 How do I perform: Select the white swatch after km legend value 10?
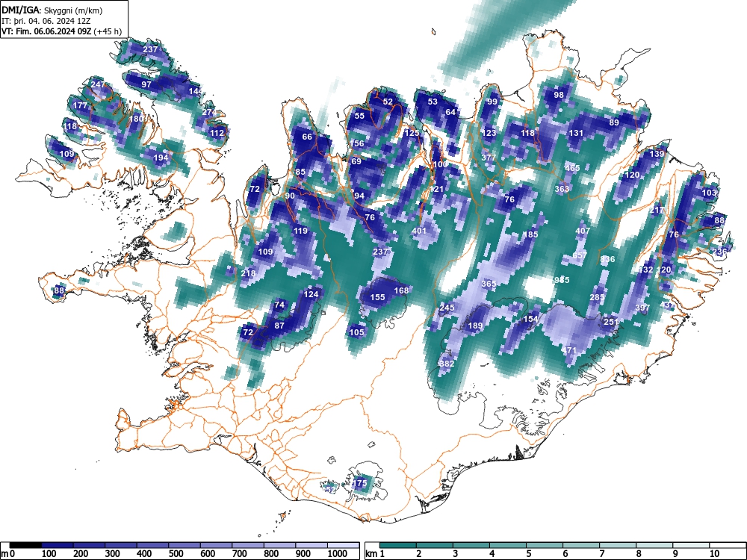coord(728,545)
